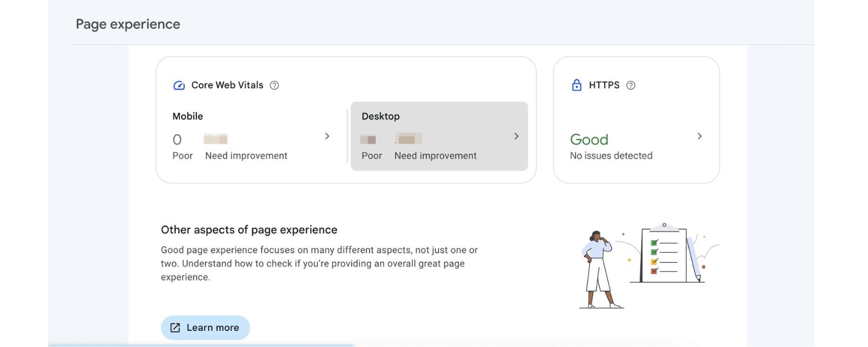Open the Core Web Vitals help tooltip
Image resolution: width=868 pixels, height=347 pixels.
pos(274,84)
